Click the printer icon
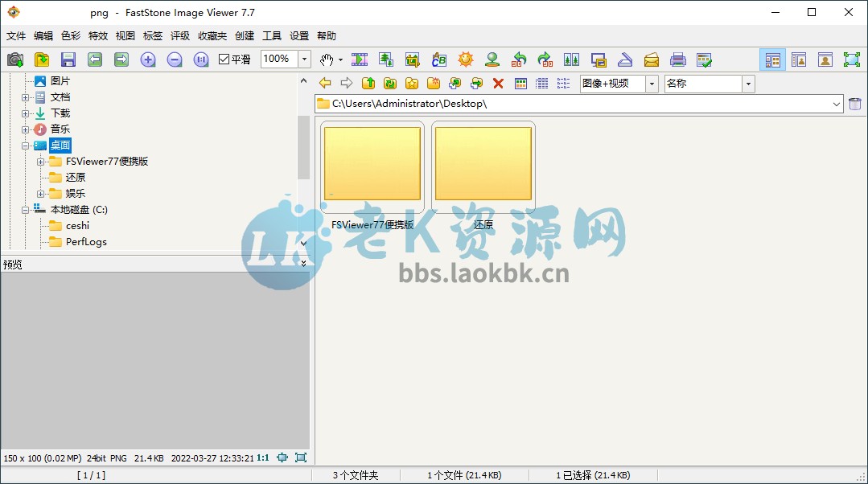 click(678, 59)
